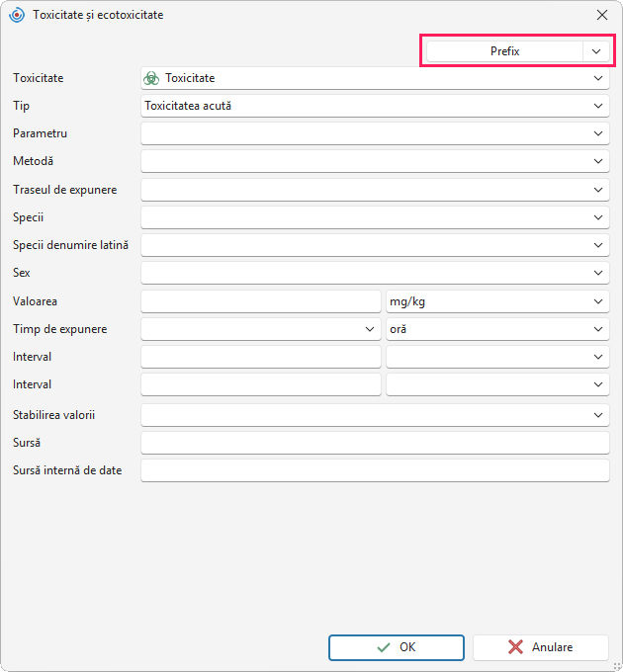Click the Stabilirea valorii label text

click(54, 415)
